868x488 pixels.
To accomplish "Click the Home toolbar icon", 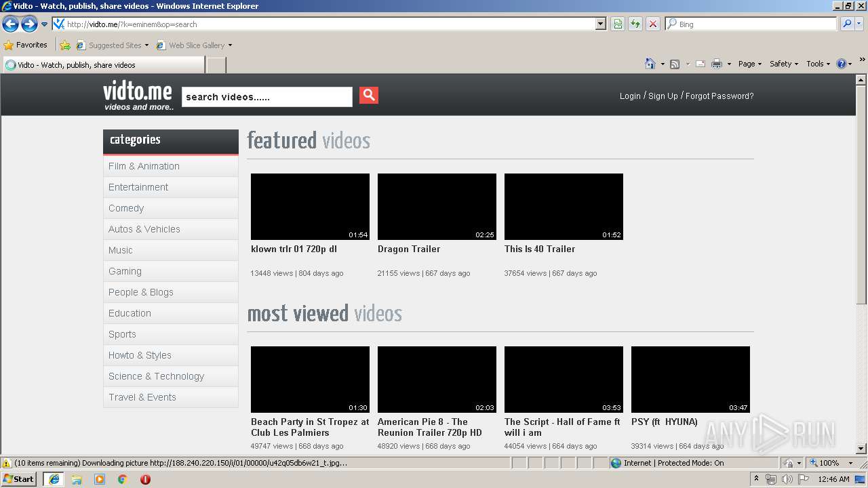I will pyautogui.click(x=650, y=64).
